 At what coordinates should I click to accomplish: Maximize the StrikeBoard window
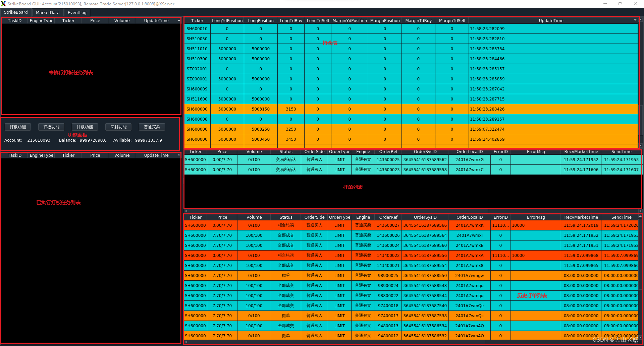click(620, 4)
